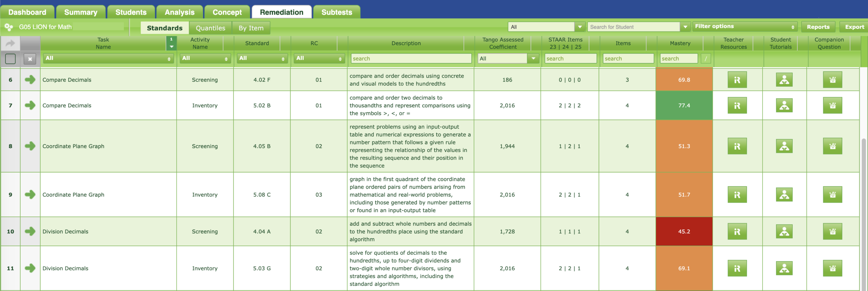Open Companion Question for standard 5.03 G
868x291 pixels.
point(832,268)
